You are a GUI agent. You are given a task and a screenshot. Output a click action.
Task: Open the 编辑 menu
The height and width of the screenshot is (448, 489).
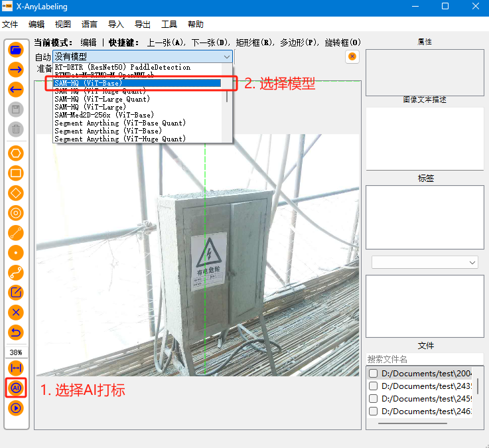(x=36, y=25)
